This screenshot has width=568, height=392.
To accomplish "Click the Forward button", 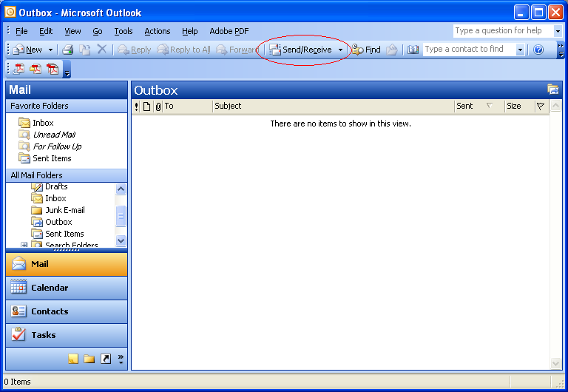I will [237, 50].
